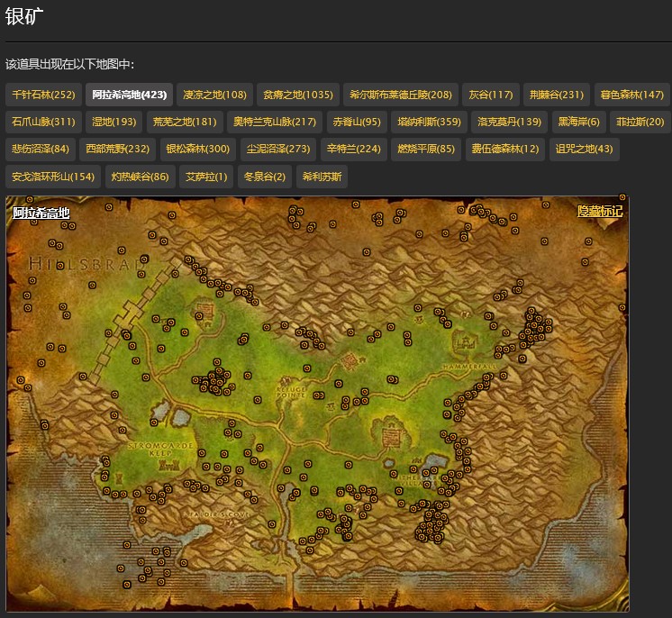Open 石爪山脉(311) map tab
Screen dimensions: 672x618
(43, 122)
